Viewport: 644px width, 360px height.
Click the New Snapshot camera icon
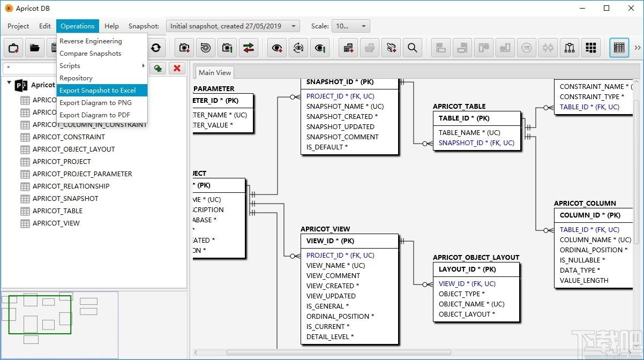tap(184, 48)
